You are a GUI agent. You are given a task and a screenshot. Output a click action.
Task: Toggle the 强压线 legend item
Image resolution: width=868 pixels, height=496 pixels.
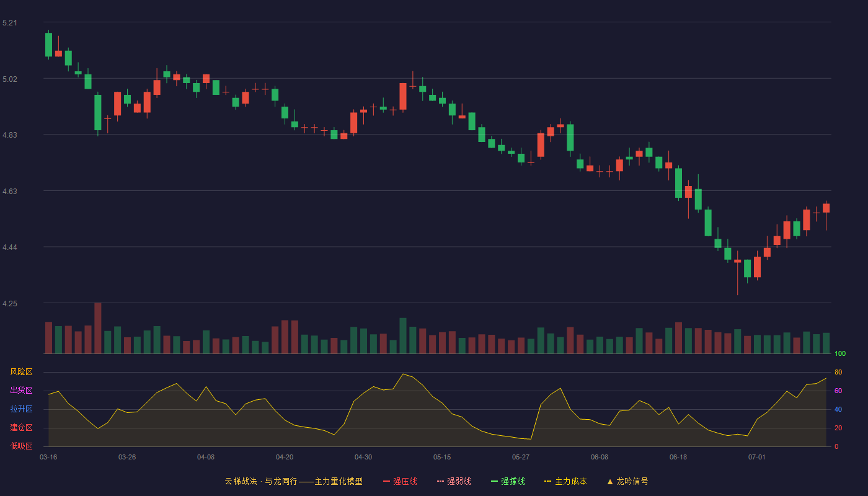[x=400, y=481]
